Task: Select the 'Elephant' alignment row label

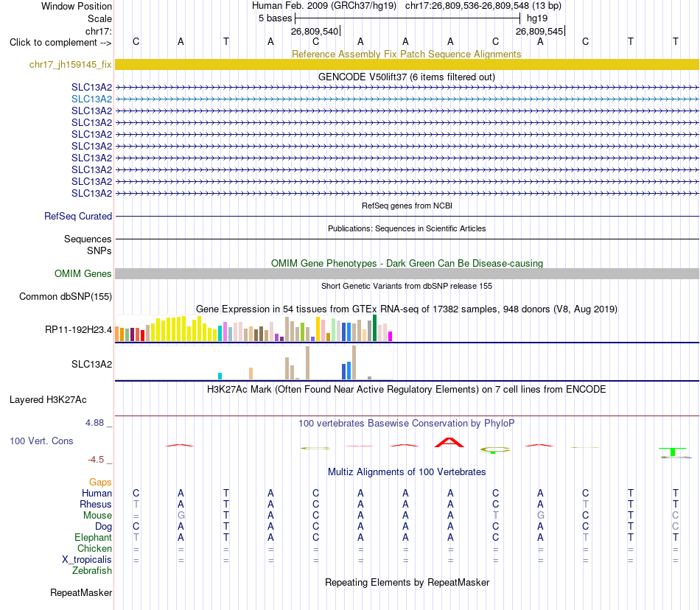Action: [x=93, y=537]
